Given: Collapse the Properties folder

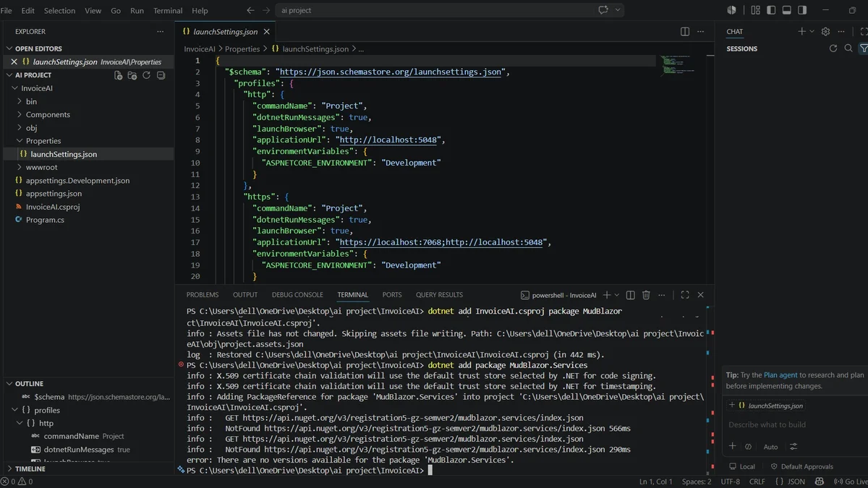Looking at the screenshot, I should pos(43,141).
